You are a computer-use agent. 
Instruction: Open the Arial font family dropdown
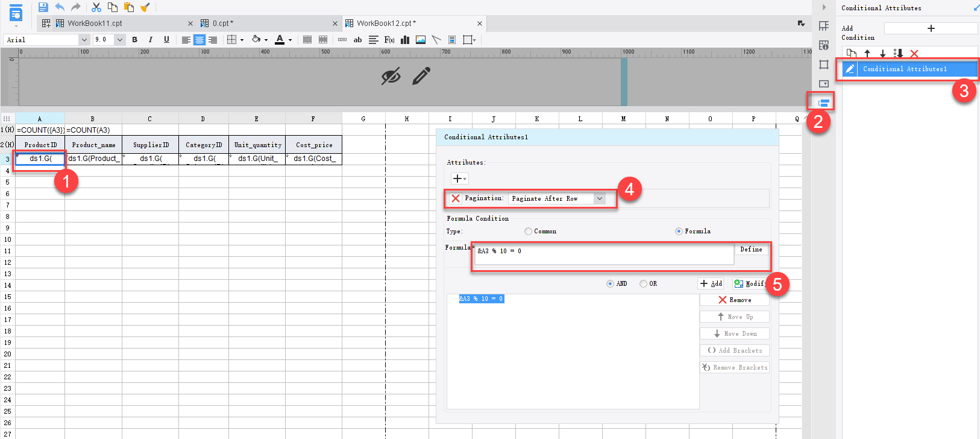pyautogui.click(x=84, y=40)
